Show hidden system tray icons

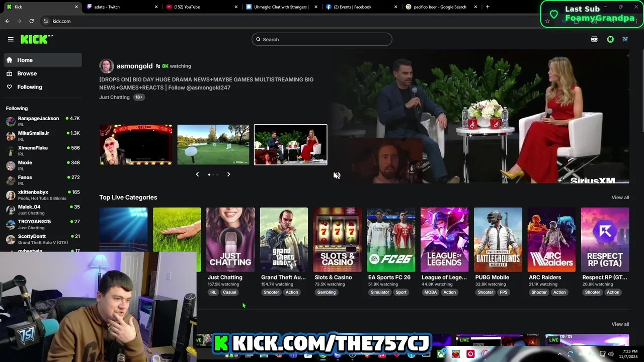pyautogui.click(x=559, y=354)
